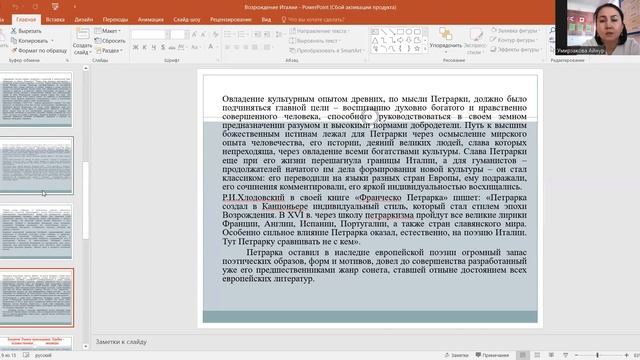The image size is (640, 360).
Task: Select the Right Arrow shape in gallery
Action: [x=400, y=40]
